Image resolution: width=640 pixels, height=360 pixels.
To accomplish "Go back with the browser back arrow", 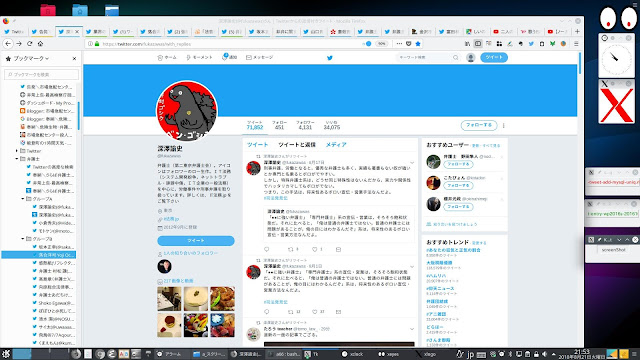I will [x=8, y=44].
